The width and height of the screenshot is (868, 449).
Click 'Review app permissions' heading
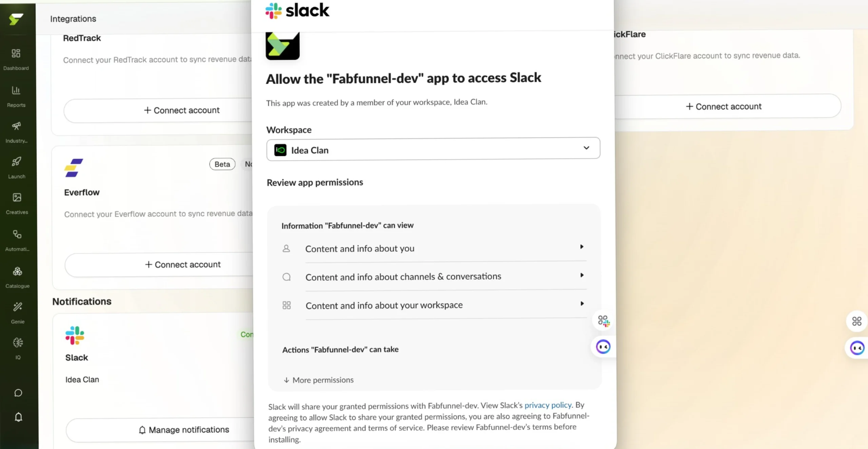coord(315,182)
